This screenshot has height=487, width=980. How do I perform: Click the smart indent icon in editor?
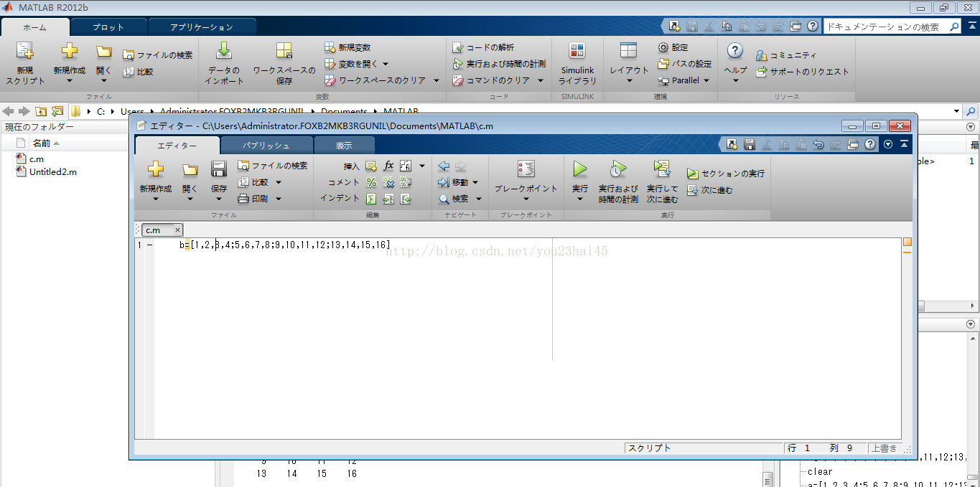(371, 199)
